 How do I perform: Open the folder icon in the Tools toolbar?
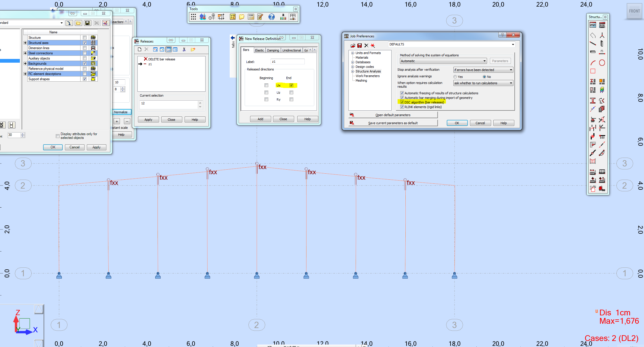tap(242, 17)
